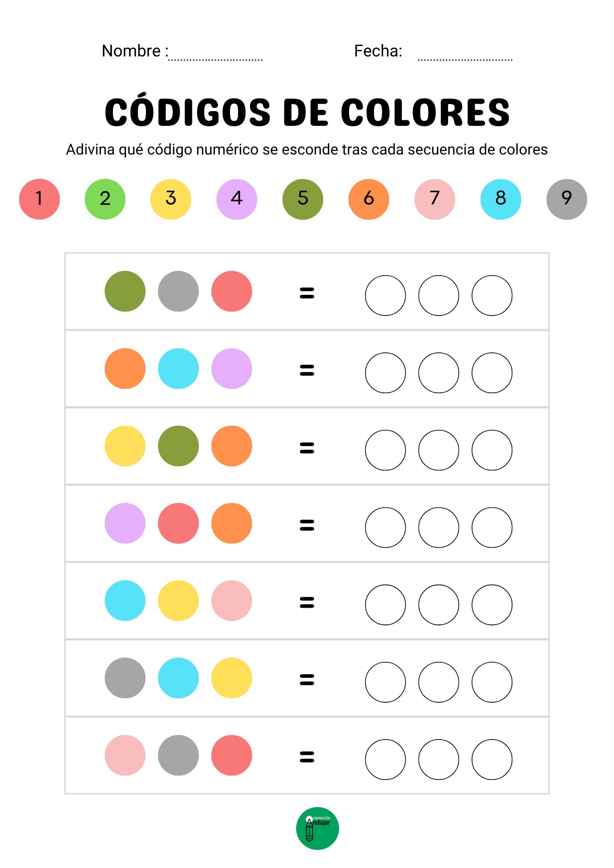Pick the yellow legend circle numbered 3
Image resolution: width=614 pixels, height=868 pixels.
pyautogui.click(x=171, y=199)
